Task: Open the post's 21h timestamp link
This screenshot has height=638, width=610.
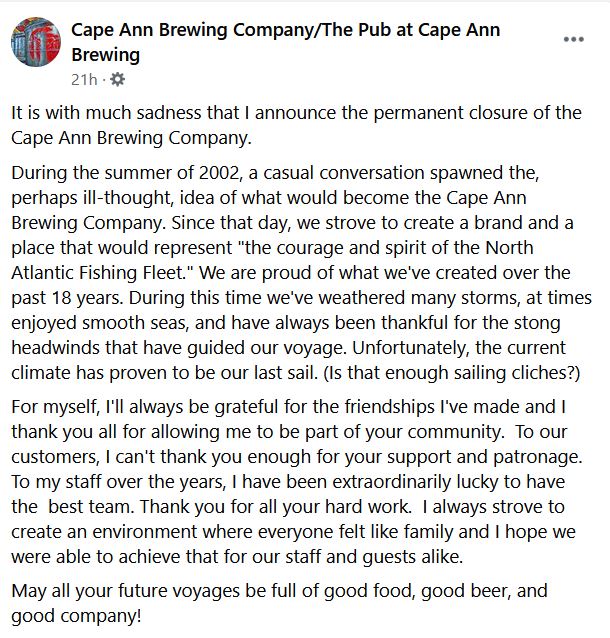Action: (x=84, y=78)
